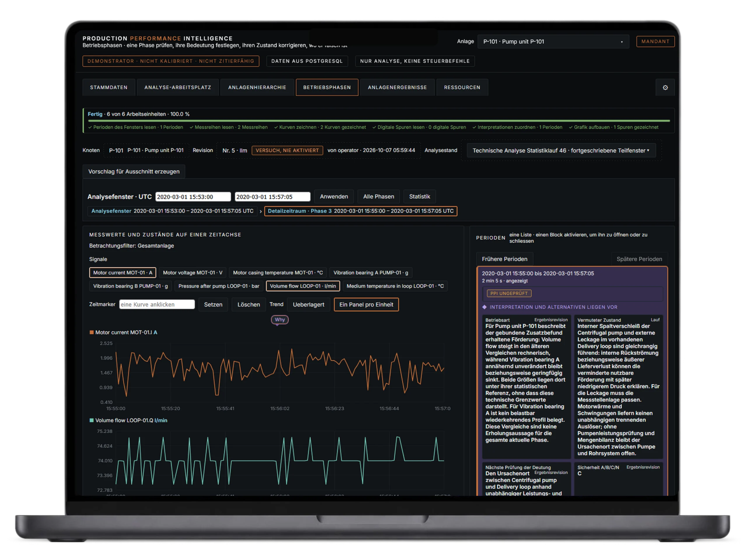Select the BETRIEBSPHASEN tab
747x560 pixels.
[x=327, y=87]
